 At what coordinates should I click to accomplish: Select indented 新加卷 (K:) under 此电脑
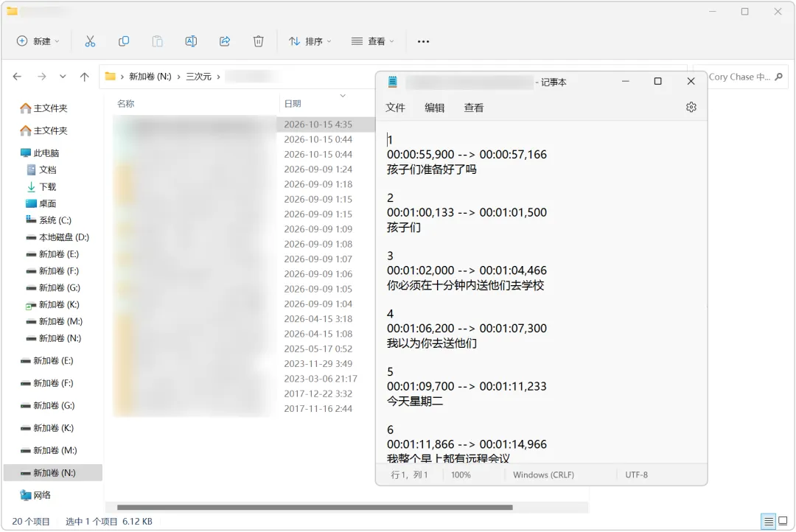click(x=52, y=304)
